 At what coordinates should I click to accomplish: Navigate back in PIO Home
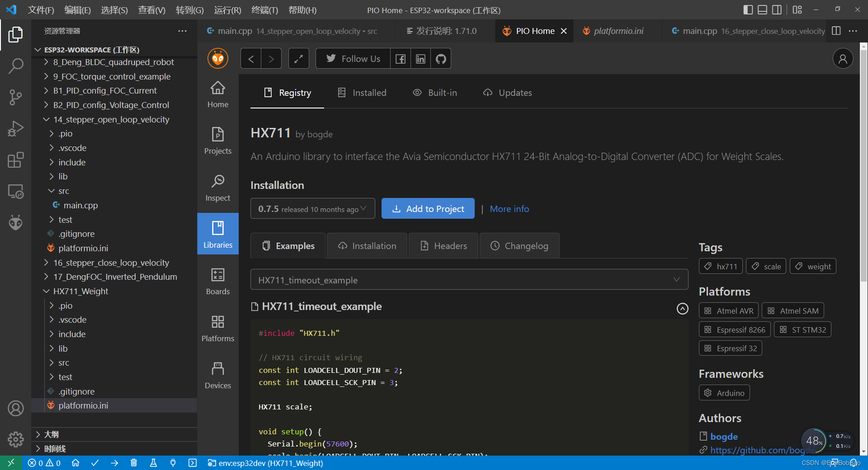[x=251, y=59]
